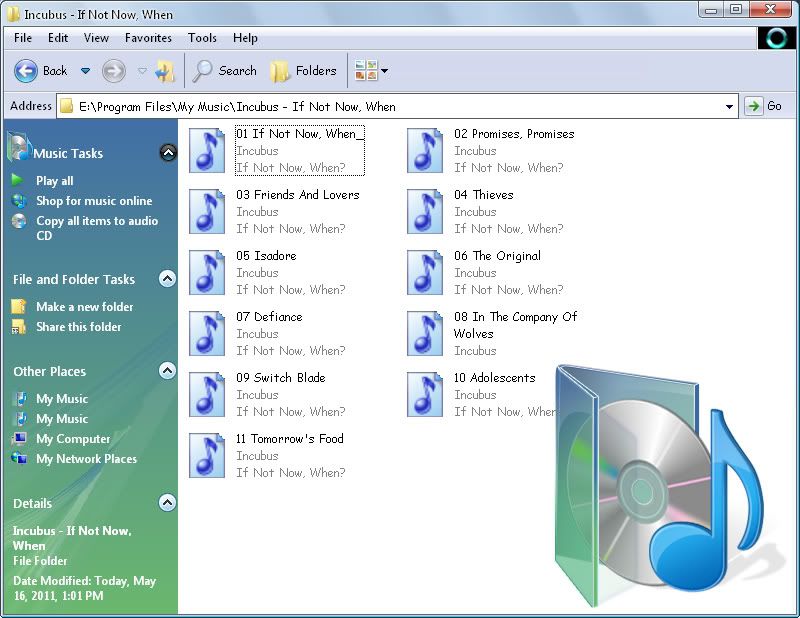Click the Make a new folder icon

(x=19, y=306)
